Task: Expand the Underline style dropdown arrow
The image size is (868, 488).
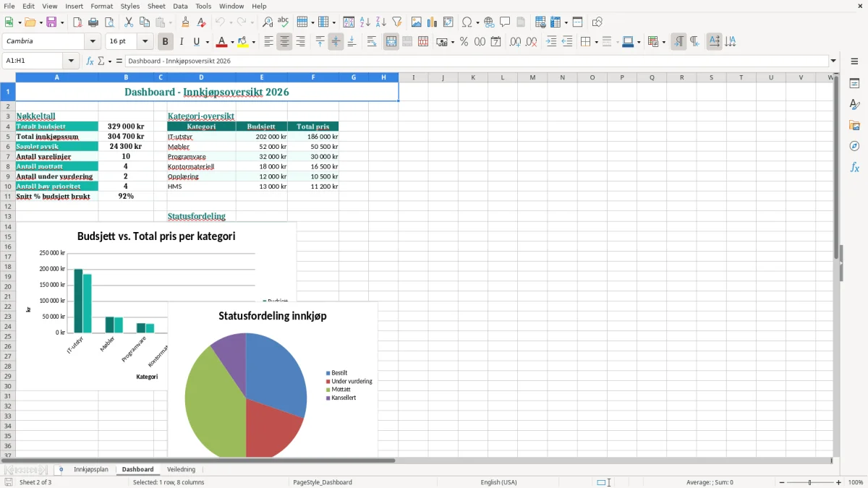Action: pos(207,42)
